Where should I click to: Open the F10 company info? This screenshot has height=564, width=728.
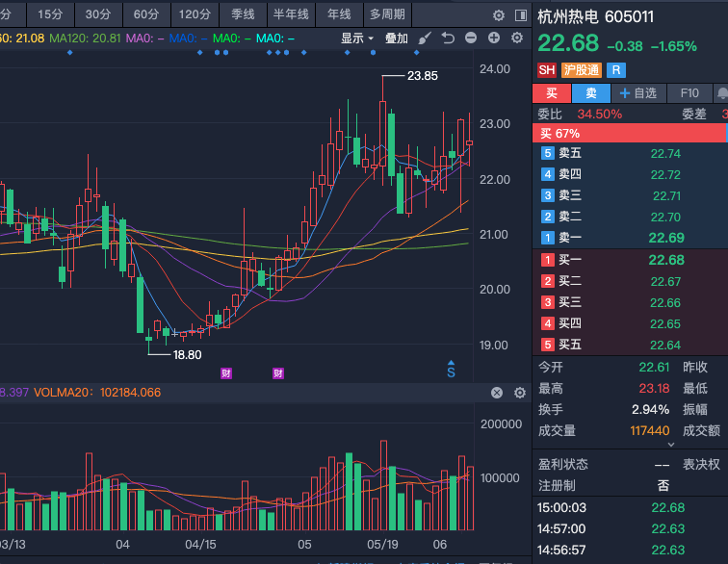pyautogui.click(x=689, y=93)
